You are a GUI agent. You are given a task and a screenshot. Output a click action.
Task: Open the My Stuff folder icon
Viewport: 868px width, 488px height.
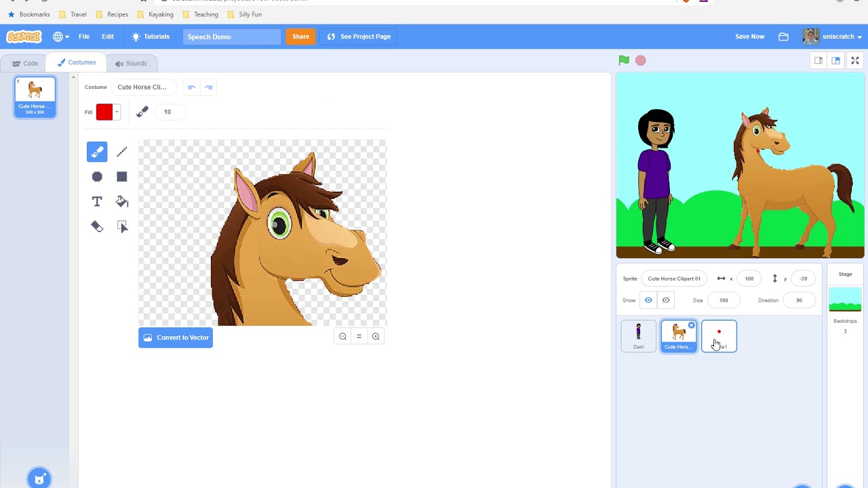pos(783,37)
